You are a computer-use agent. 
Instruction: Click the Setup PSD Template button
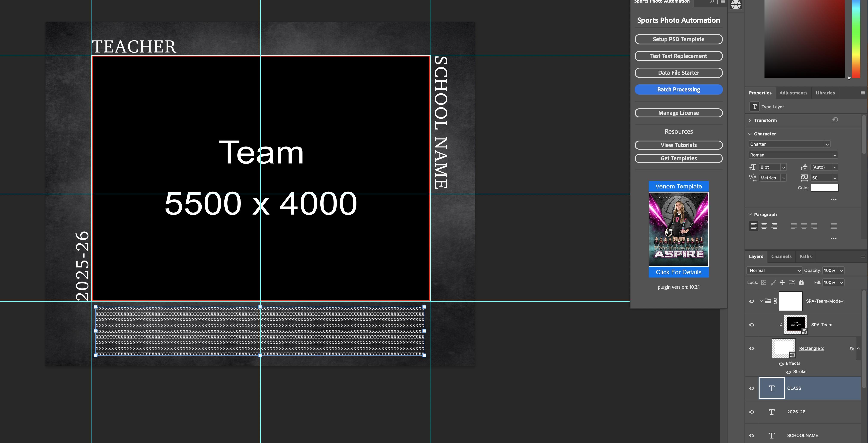[678, 39]
